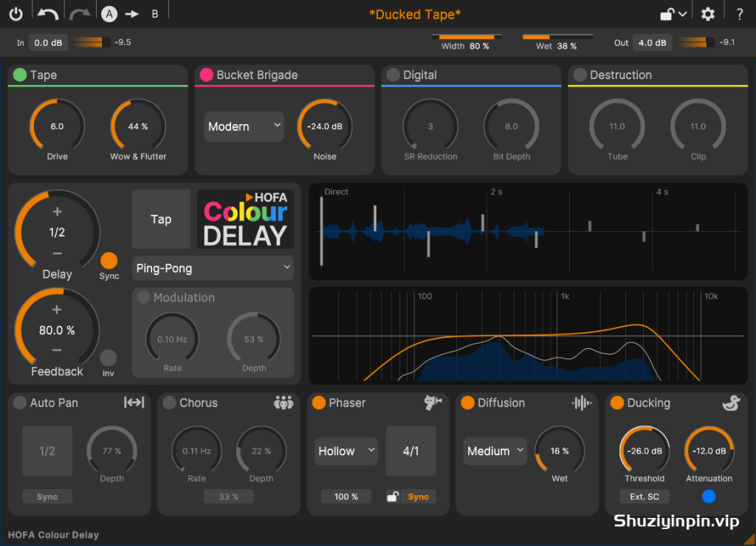Increase feedback with plus sign

(57, 310)
